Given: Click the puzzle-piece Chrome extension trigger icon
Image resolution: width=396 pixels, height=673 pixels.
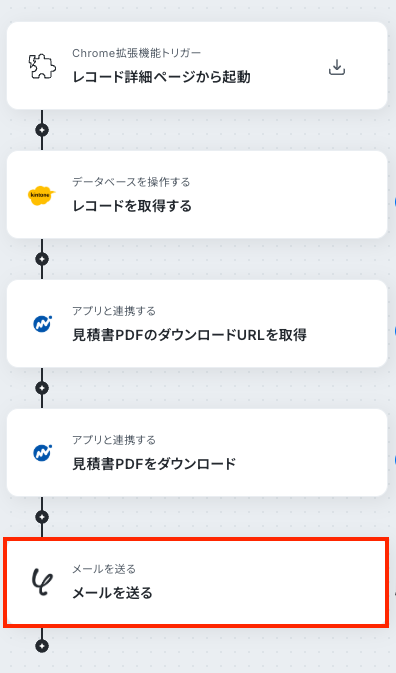Looking at the screenshot, I should 42,66.
